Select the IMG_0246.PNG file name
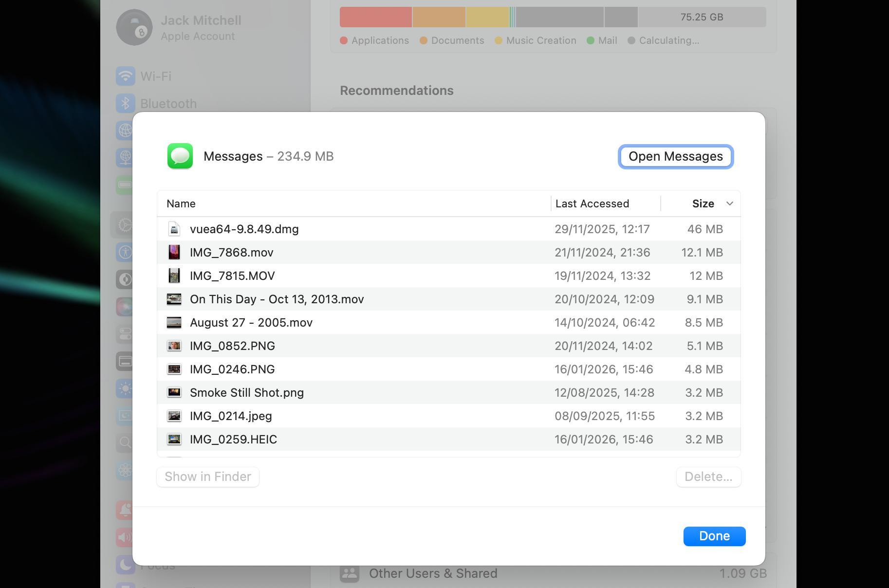889x588 pixels. (232, 369)
